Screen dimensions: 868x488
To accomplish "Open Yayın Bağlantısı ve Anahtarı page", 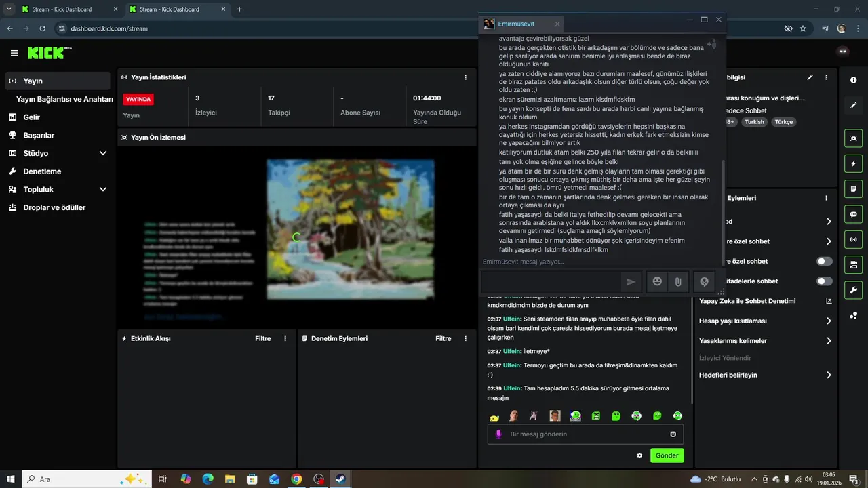I will 64,99.
